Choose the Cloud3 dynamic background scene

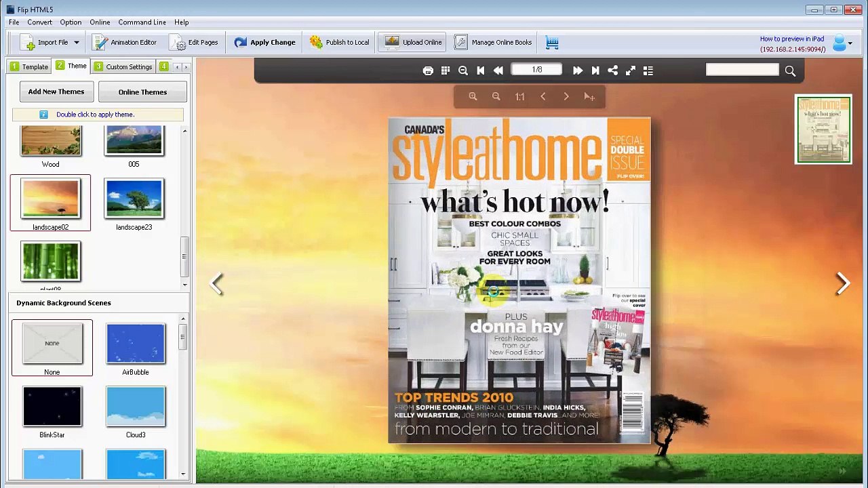tap(136, 406)
